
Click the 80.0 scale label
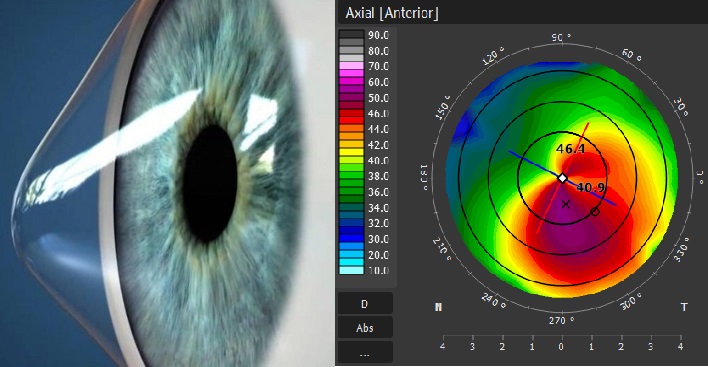[x=378, y=51]
